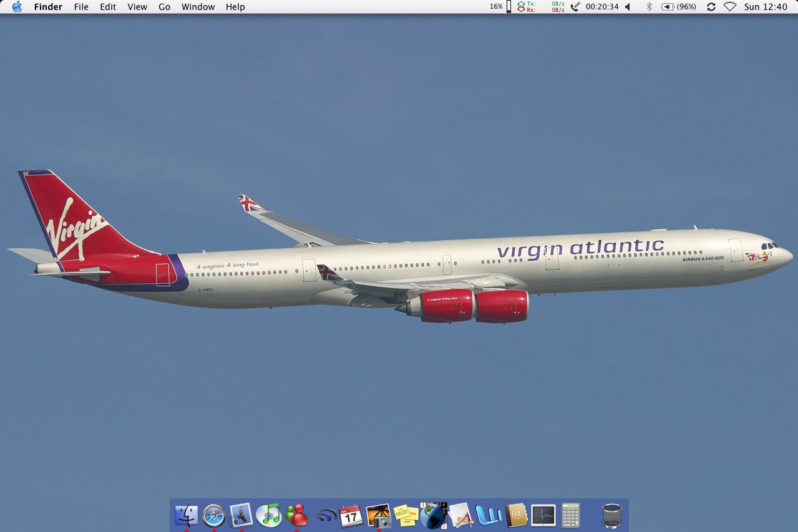Open MSN Messenger icon in the Dock
This screenshot has width=798, height=532.
point(296,515)
